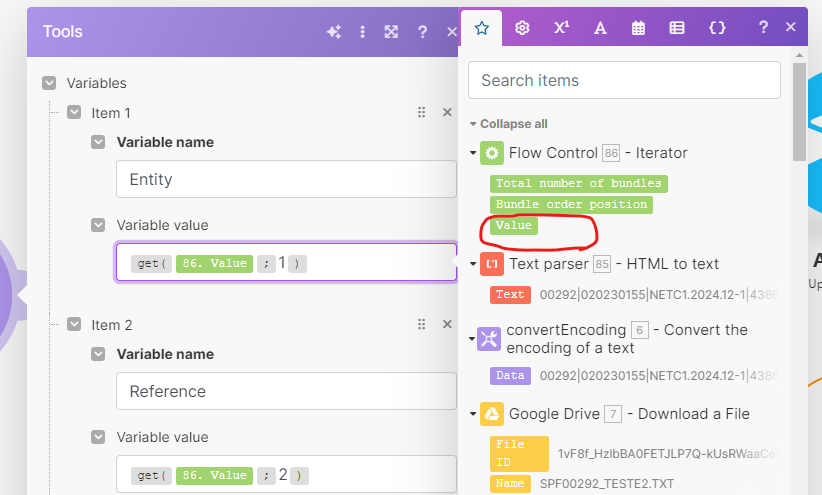Click the get( function token in Item 2
The height and width of the screenshot is (495, 822).
coord(152,475)
